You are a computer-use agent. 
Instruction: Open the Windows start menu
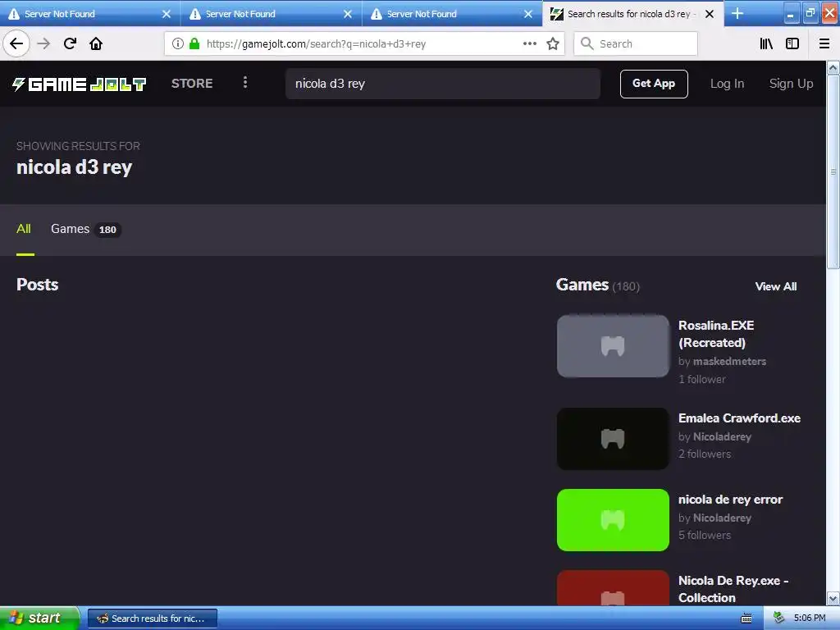pyautogui.click(x=39, y=619)
